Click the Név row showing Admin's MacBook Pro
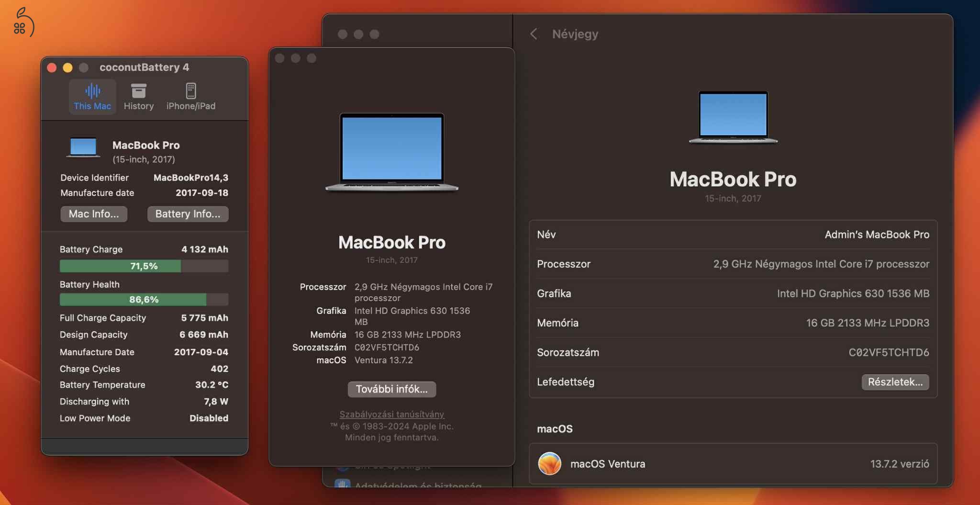The image size is (980, 505). click(x=733, y=235)
